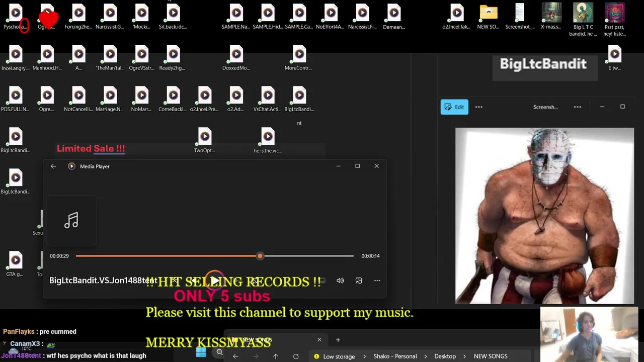
Task: Click the Edit button in Photos viewer
Action: pyautogui.click(x=454, y=107)
